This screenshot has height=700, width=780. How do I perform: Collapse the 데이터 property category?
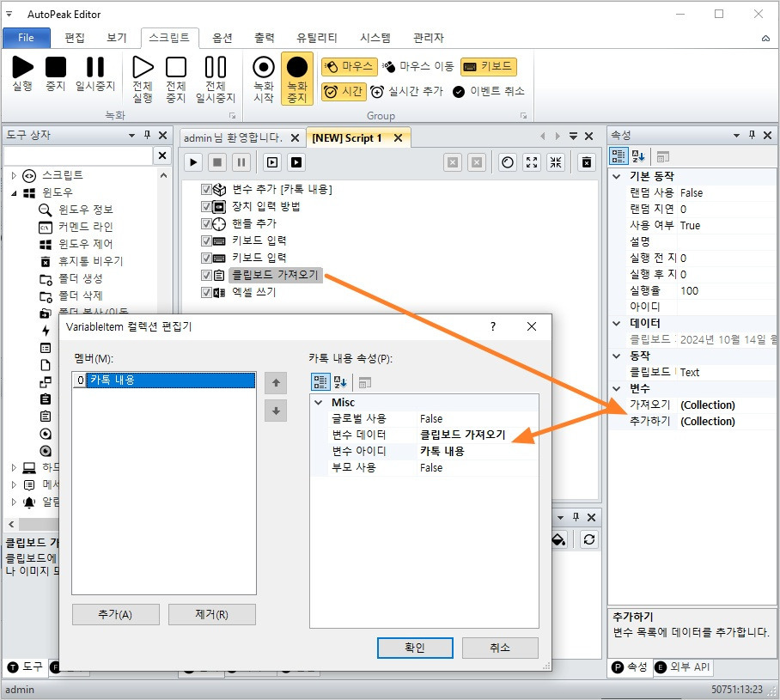coord(616,324)
